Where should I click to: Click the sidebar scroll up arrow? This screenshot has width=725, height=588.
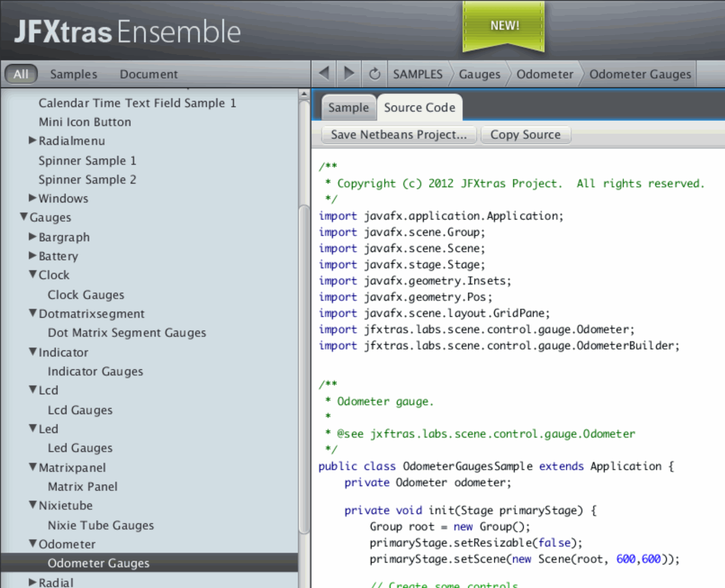point(304,94)
